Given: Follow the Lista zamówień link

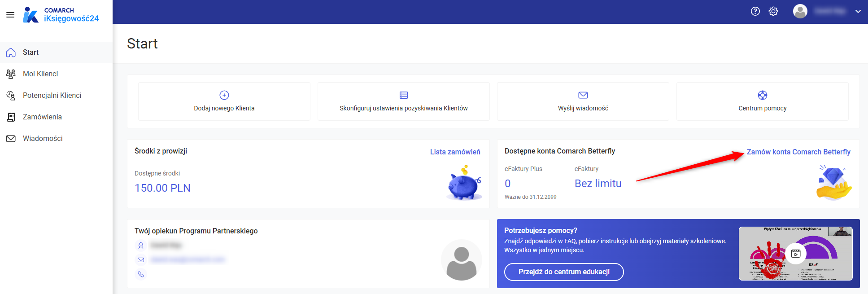Looking at the screenshot, I should pos(455,152).
